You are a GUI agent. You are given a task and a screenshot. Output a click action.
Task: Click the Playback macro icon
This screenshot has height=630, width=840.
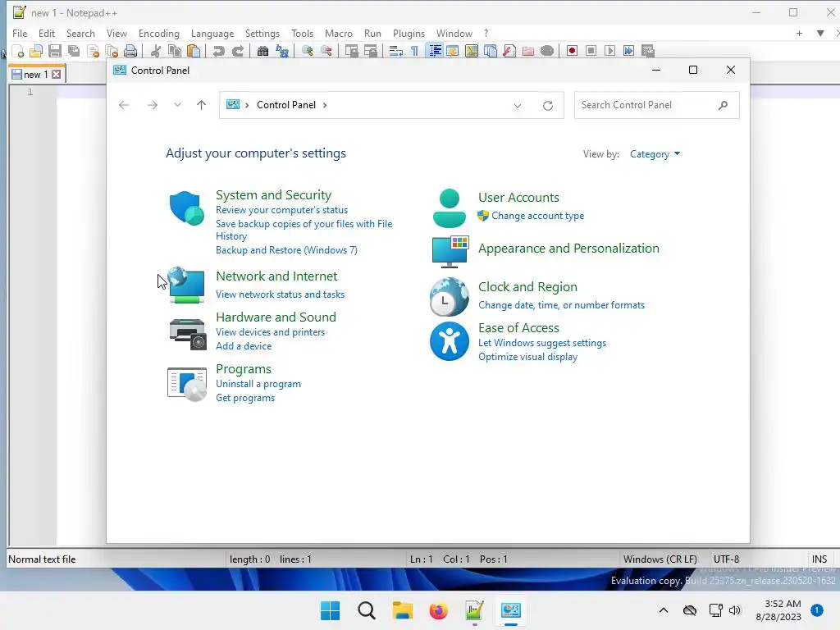point(609,51)
